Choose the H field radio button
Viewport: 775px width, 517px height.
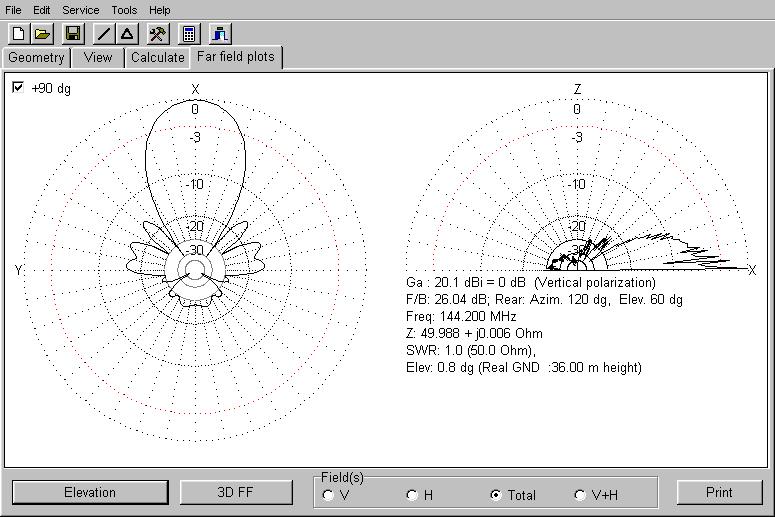pos(412,495)
